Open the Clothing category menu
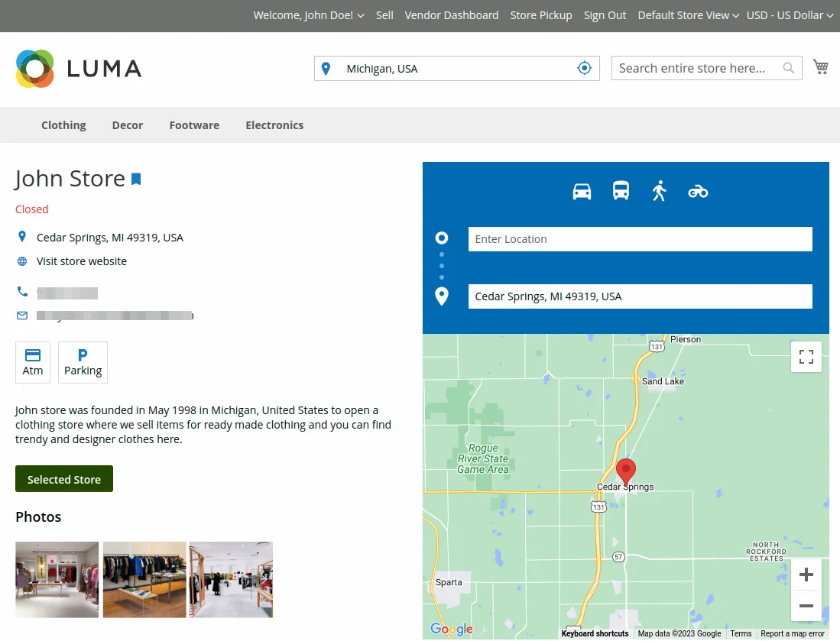The image size is (840, 641). click(x=63, y=125)
